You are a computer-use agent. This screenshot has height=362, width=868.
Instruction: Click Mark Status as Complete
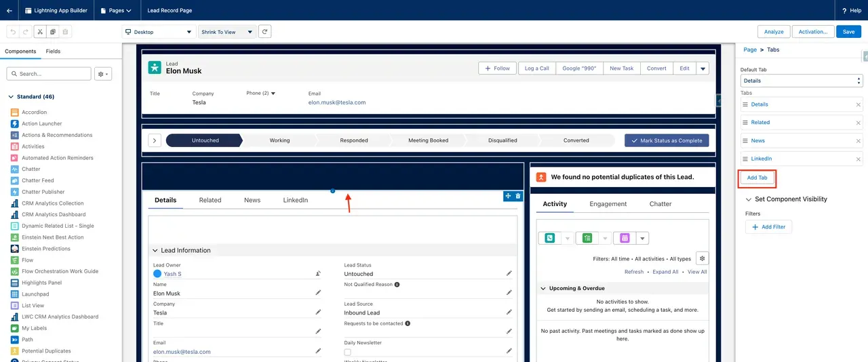(x=667, y=140)
